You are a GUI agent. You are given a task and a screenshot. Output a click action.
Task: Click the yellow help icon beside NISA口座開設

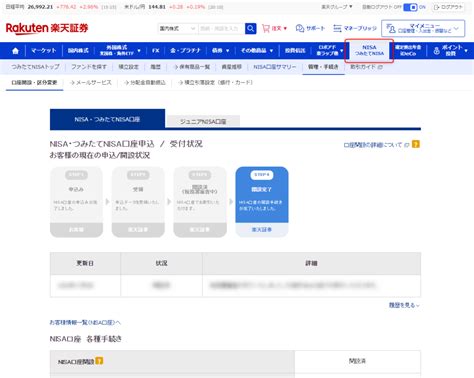(99, 361)
